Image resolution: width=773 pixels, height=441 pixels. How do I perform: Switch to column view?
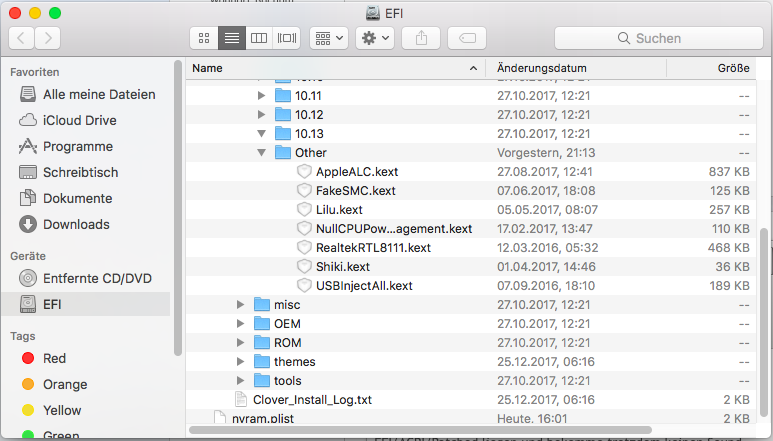(259, 38)
